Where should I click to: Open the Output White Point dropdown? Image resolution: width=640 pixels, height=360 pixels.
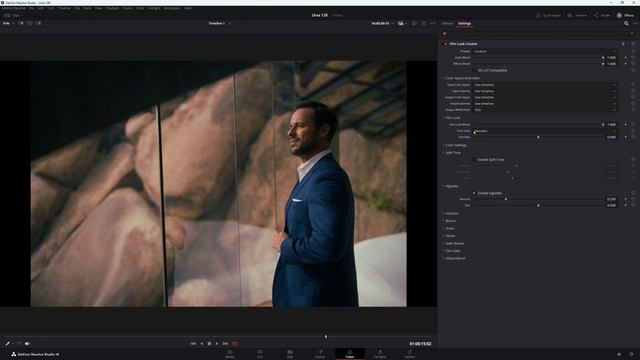click(x=545, y=110)
